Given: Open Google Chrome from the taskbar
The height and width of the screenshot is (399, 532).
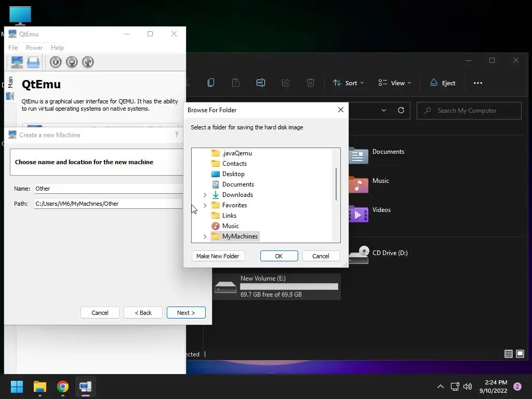Looking at the screenshot, I should 63,387.
